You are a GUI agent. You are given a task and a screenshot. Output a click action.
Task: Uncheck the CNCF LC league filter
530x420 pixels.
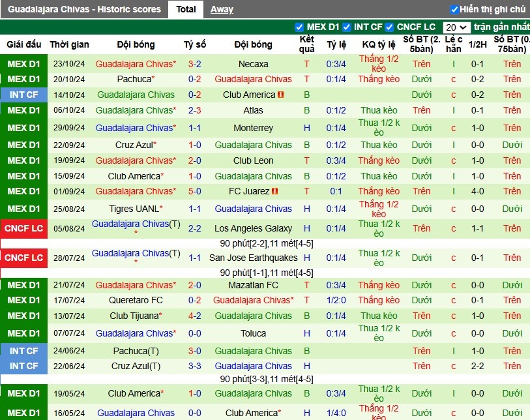pyautogui.click(x=389, y=27)
